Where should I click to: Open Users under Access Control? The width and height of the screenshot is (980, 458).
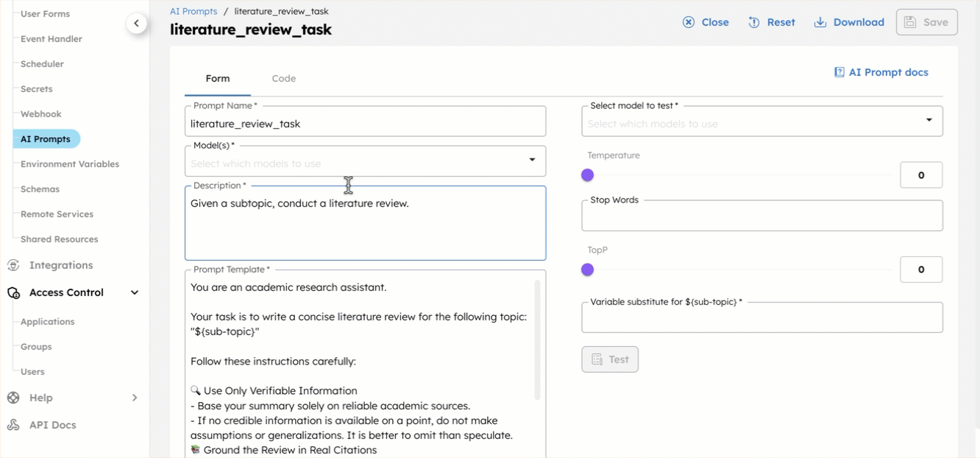tap(32, 372)
